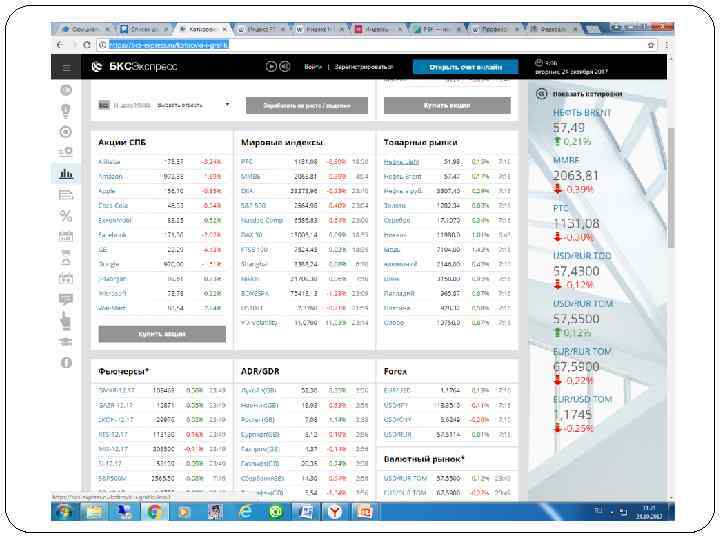Switch to the second browser tab

(143, 29)
